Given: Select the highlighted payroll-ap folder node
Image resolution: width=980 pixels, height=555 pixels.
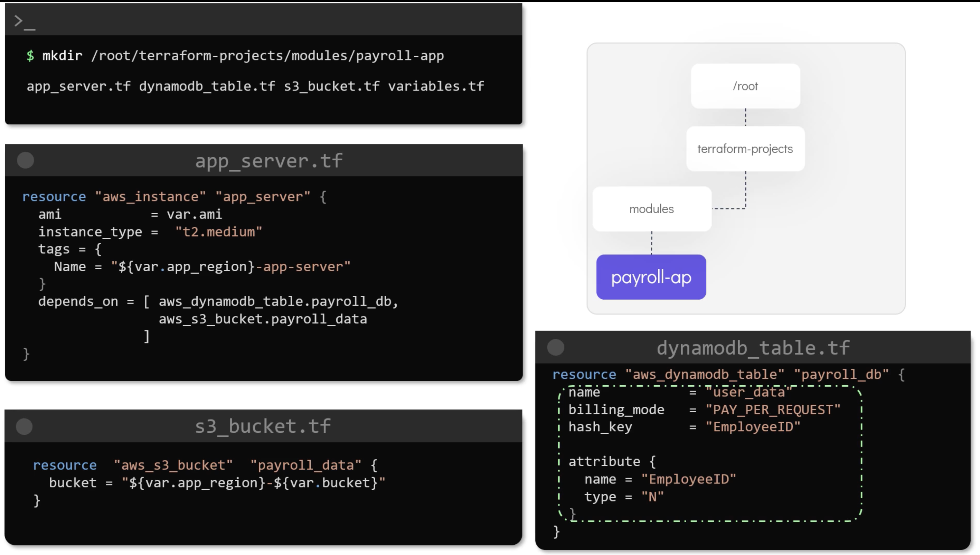Looking at the screenshot, I should pyautogui.click(x=651, y=277).
